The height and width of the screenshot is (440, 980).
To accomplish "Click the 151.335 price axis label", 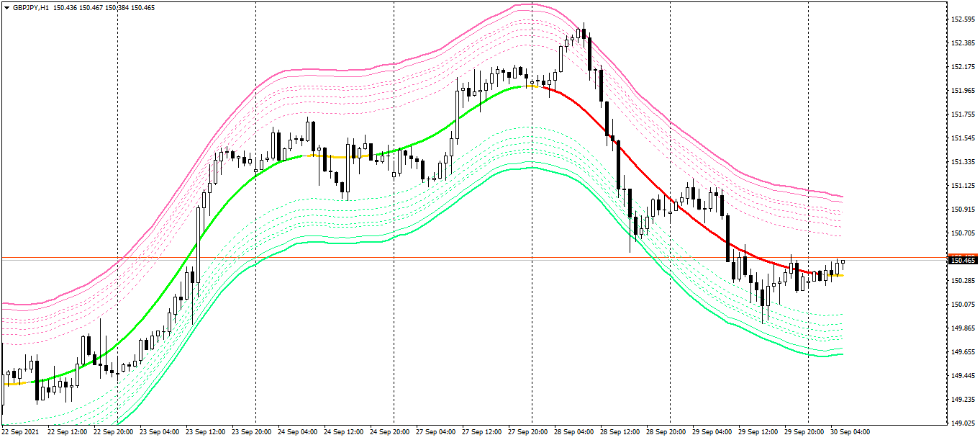I will click(963, 162).
